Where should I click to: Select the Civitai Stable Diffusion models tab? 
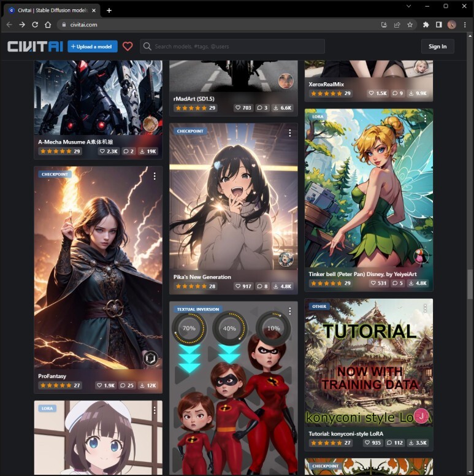pyautogui.click(x=52, y=10)
